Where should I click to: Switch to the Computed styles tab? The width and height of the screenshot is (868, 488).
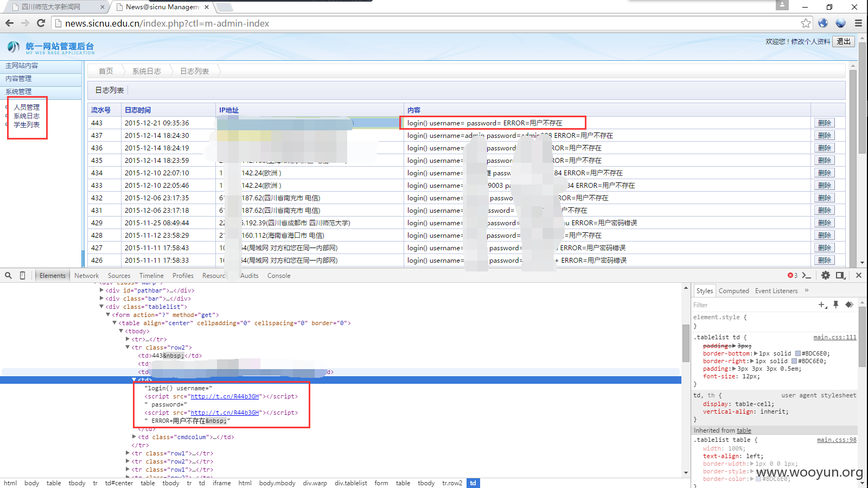coord(734,291)
